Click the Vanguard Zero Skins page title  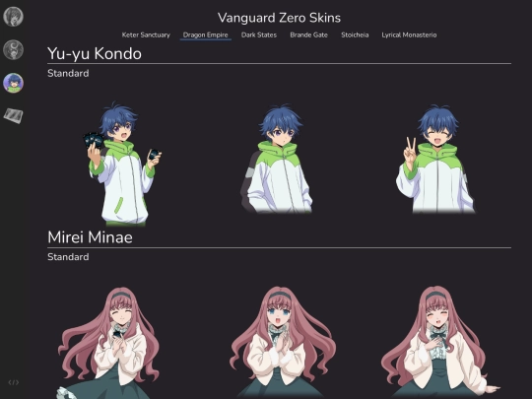pyautogui.click(x=279, y=18)
